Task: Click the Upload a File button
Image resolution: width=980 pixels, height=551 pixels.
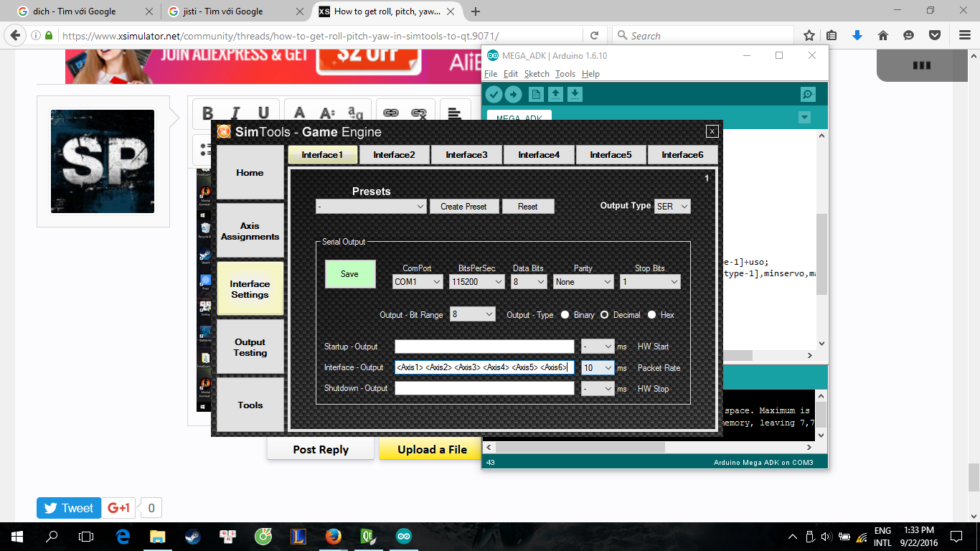Action: (x=432, y=449)
